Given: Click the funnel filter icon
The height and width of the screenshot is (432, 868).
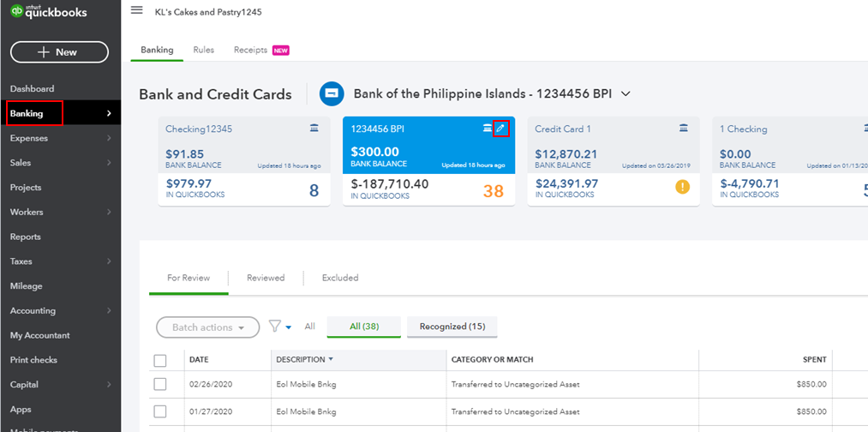Looking at the screenshot, I should coord(274,327).
